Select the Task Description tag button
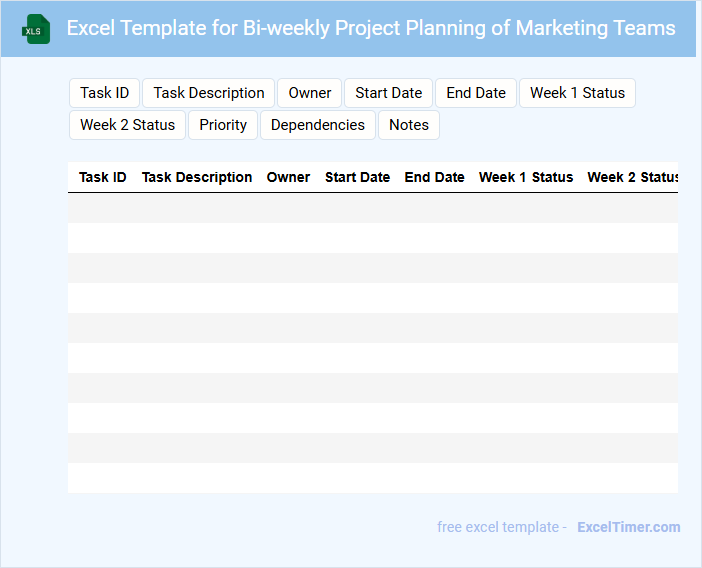This screenshot has height=568, width=702. click(x=209, y=93)
